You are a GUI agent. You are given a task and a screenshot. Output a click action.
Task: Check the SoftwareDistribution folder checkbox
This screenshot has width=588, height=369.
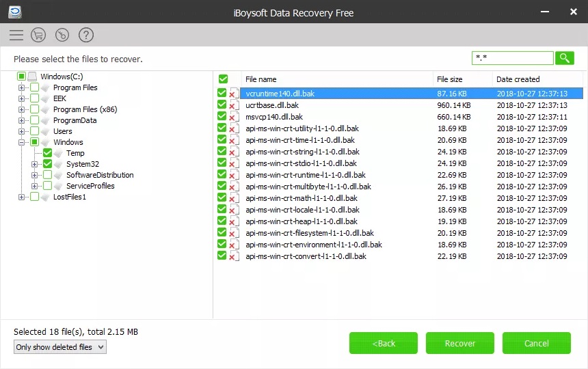(48, 174)
